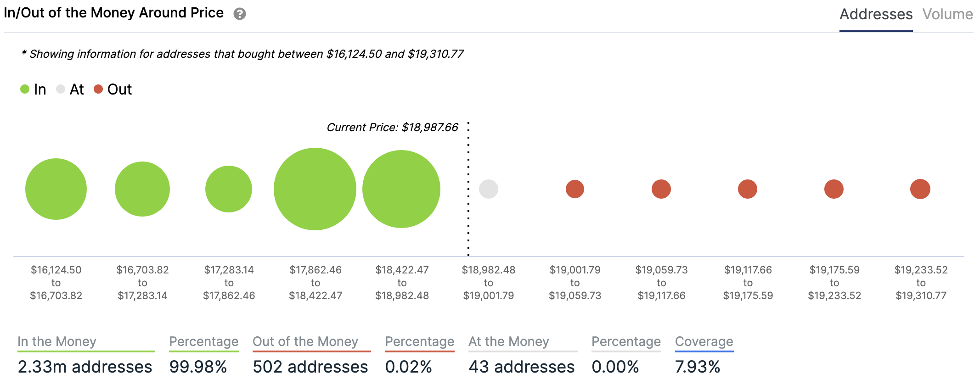Click red bubble for $19,117.66 to $19,175.59
Screen dimensions: 980x379
point(747,189)
